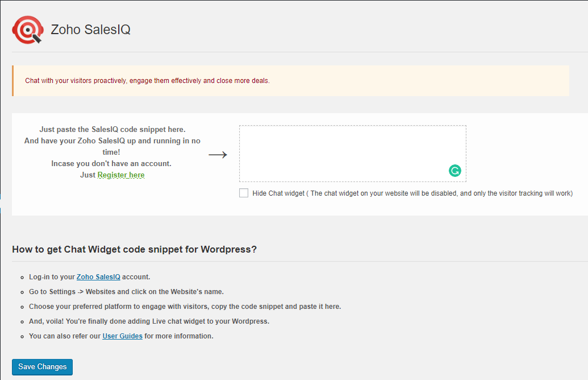Screen dimensions: 588x380
Task: Open the User Guides link
Action: click(x=122, y=336)
